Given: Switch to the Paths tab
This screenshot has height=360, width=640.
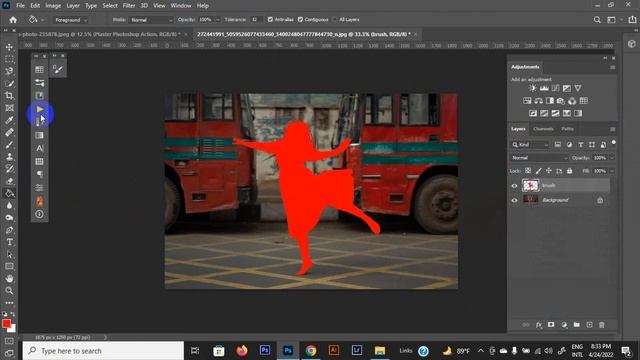Looking at the screenshot, I should (x=567, y=129).
